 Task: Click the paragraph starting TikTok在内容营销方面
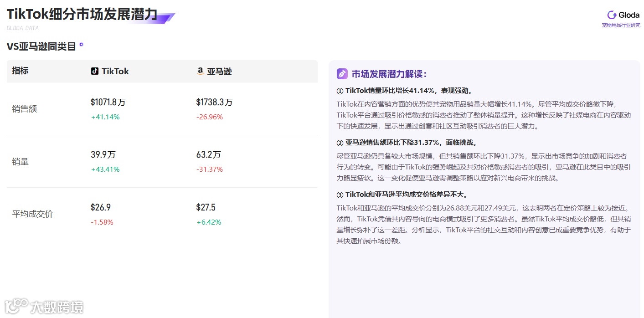[x=484, y=115]
